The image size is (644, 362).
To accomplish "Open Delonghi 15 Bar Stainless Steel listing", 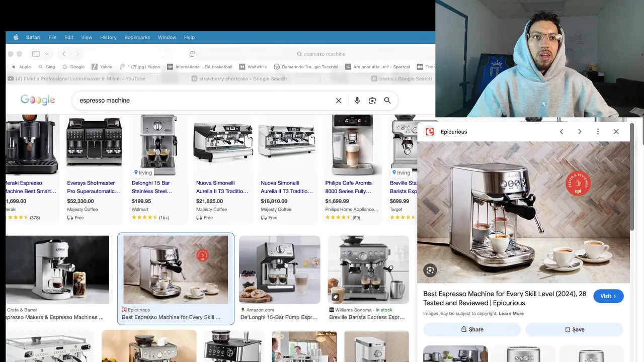I will pyautogui.click(x=151, y=187).
